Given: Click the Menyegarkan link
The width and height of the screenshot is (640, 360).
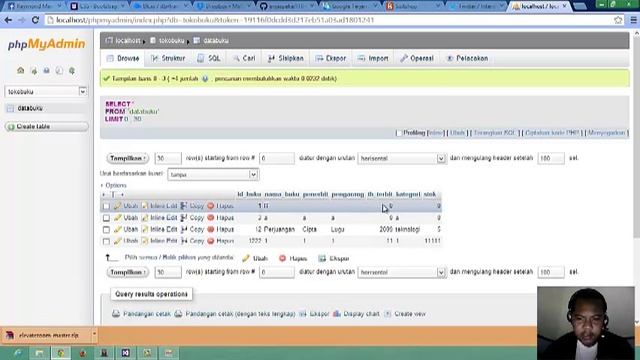Looking at the screenshot, I should [607, 133].
